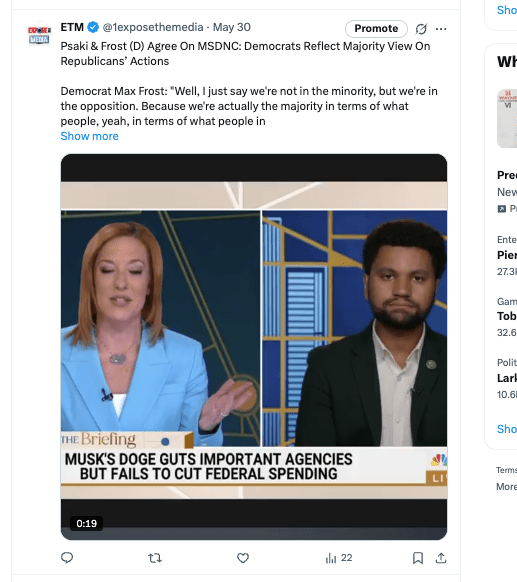Click the 0:19 video duration badge
This screenshot has height=582, width=517.
pyautogui.click(x=86, y=523)
